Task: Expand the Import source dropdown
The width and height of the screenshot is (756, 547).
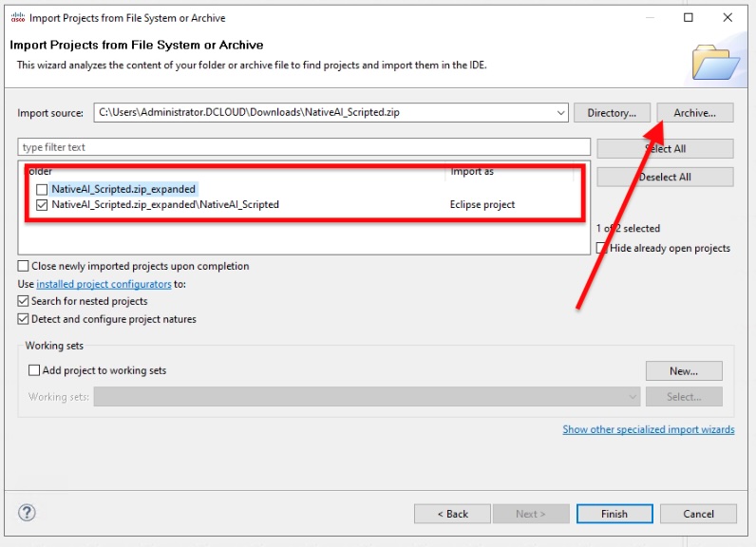Action: tap(559, 112)
